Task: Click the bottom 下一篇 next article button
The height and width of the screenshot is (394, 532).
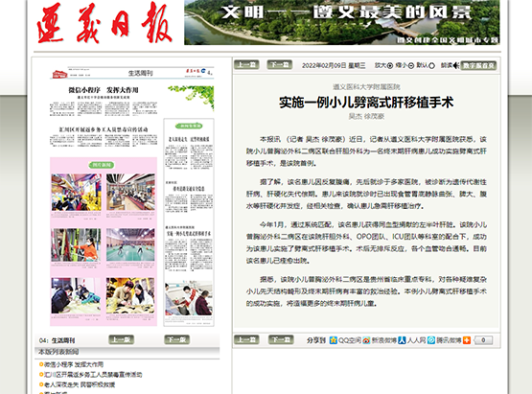Action: (281, 339)
